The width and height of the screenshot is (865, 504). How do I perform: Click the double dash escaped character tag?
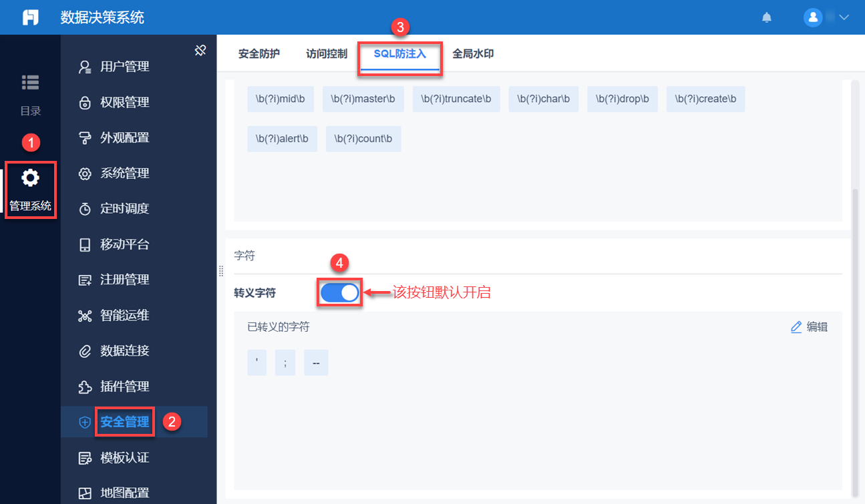(x=316, y=363)
